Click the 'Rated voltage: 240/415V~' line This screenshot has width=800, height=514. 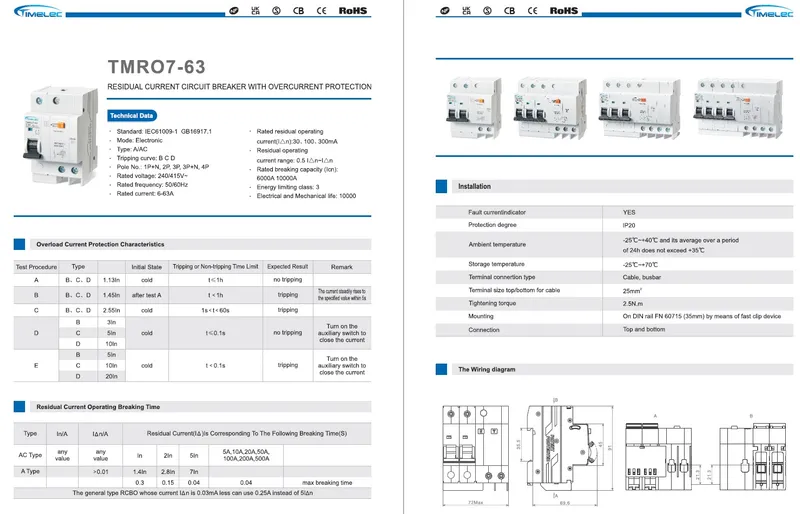(x=152, y=176)
